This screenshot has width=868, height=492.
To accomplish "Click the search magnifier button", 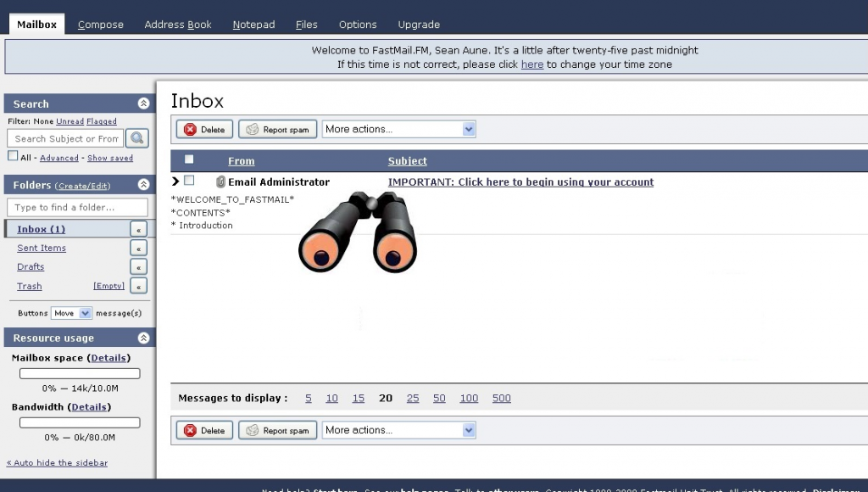I will pyautogui.click(x=137, y=138).
